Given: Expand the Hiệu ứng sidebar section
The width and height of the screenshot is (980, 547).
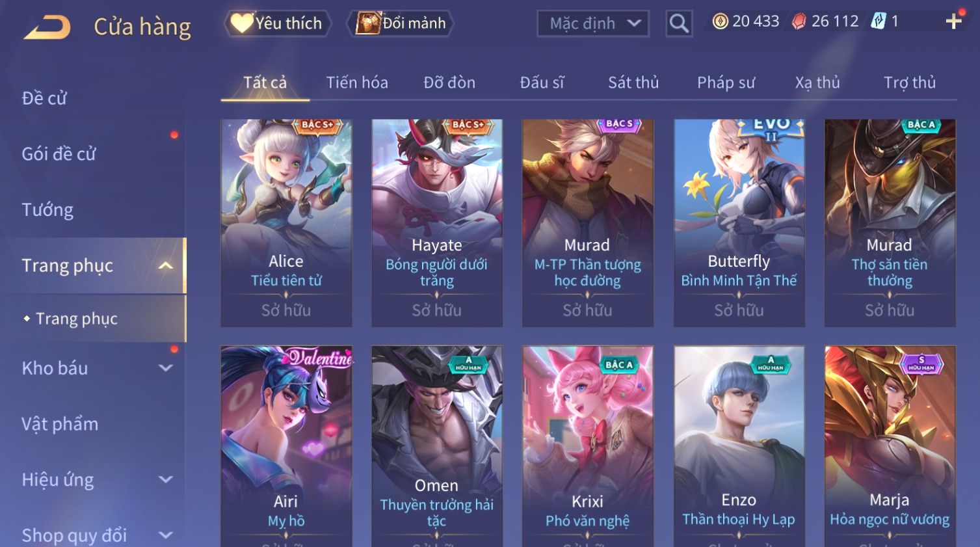Looking at the screenshot, I should [x=166, y=480].
